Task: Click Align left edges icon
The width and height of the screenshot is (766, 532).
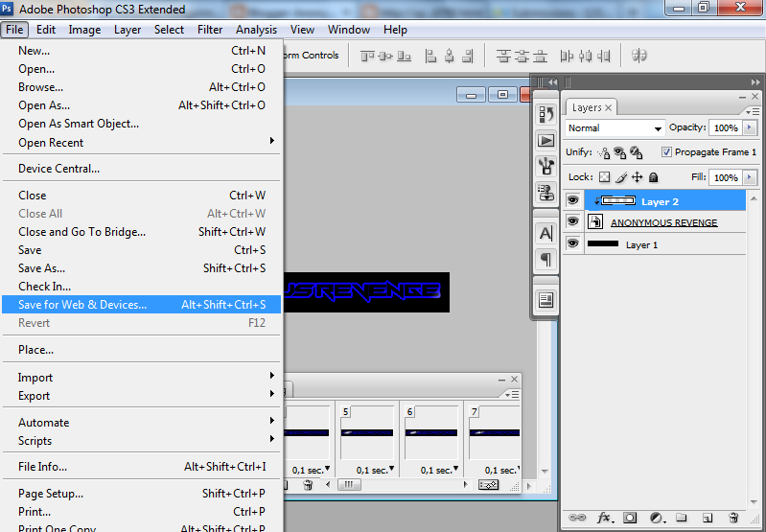Action: coord(430,57)
